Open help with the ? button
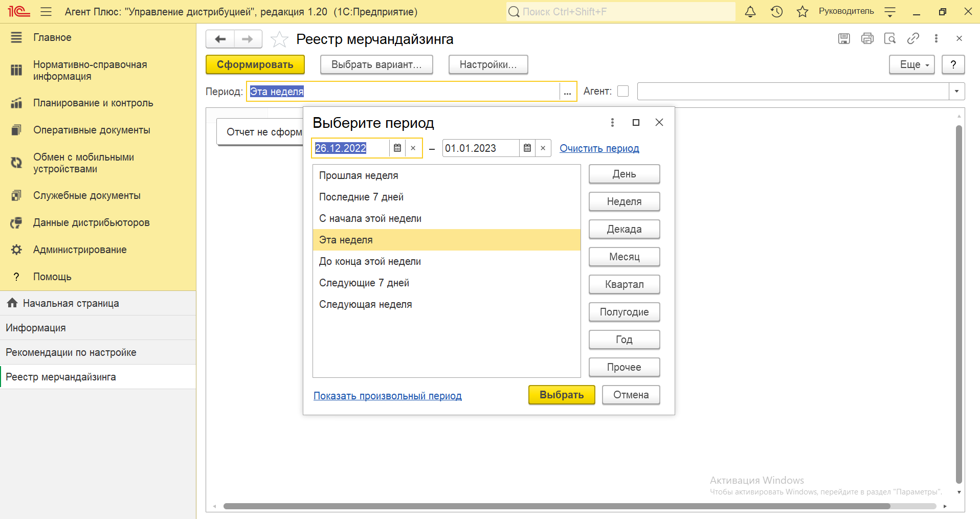The height and width of the screenshot is (519, 980). [953, 64]
